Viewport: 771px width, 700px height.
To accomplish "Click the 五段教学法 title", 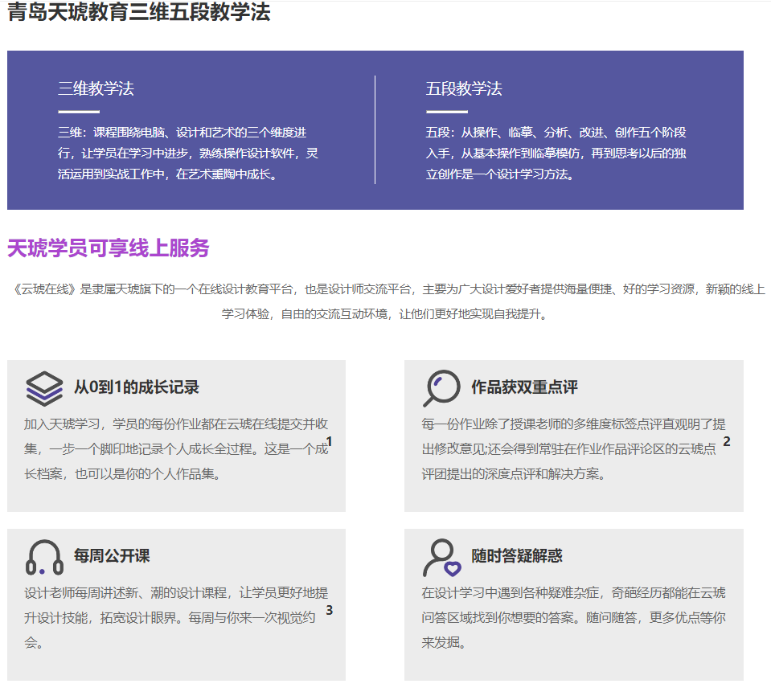I will point(464,89).
